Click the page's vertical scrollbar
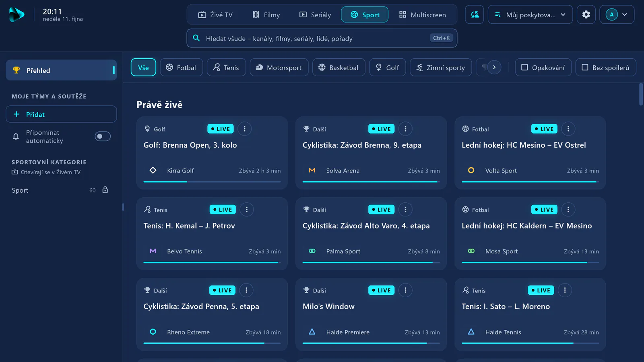644x362 pixels. (x=641, y=95)
